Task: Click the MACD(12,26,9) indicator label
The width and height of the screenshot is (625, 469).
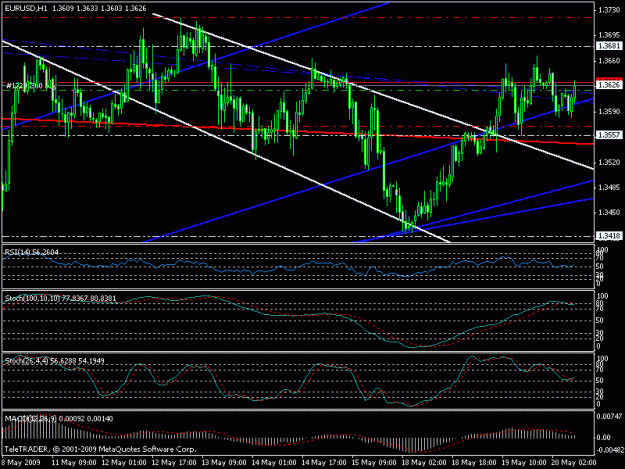Action: (x=59, y=419)
